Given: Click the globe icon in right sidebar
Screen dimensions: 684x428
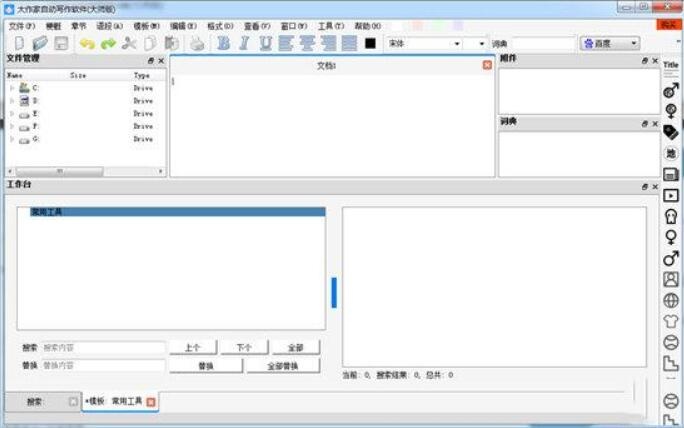Looking at the screenshot, I should [x=670, y=300].
